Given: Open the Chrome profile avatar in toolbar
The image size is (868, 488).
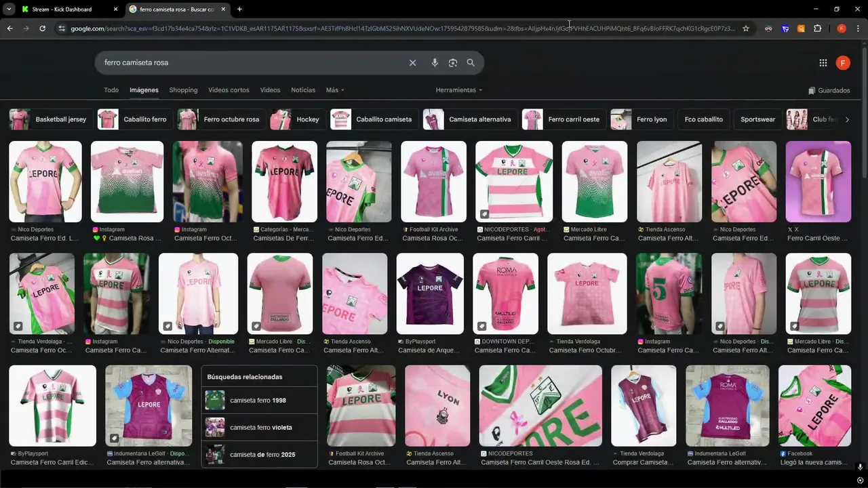Looking at the screenshot, I should [842, 28].
